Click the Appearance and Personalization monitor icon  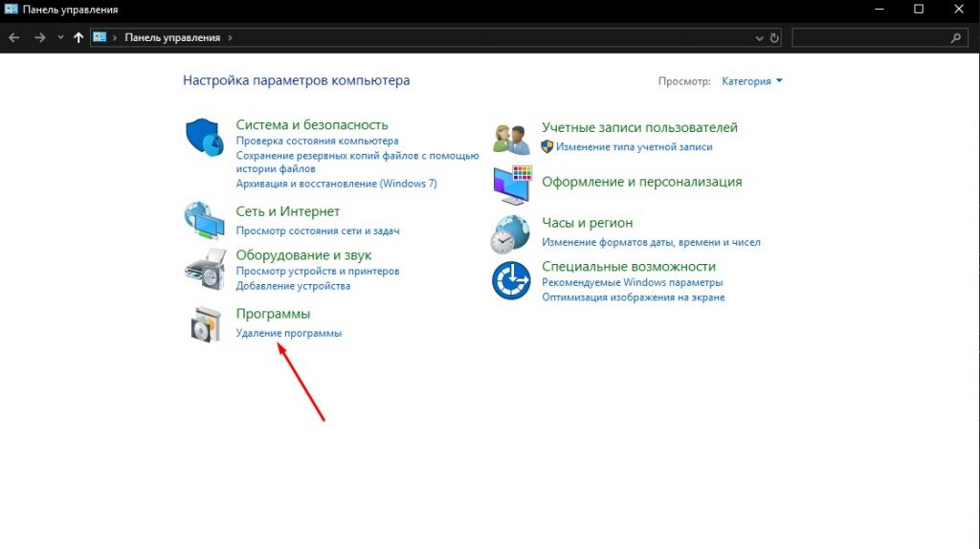click(512, 185)
